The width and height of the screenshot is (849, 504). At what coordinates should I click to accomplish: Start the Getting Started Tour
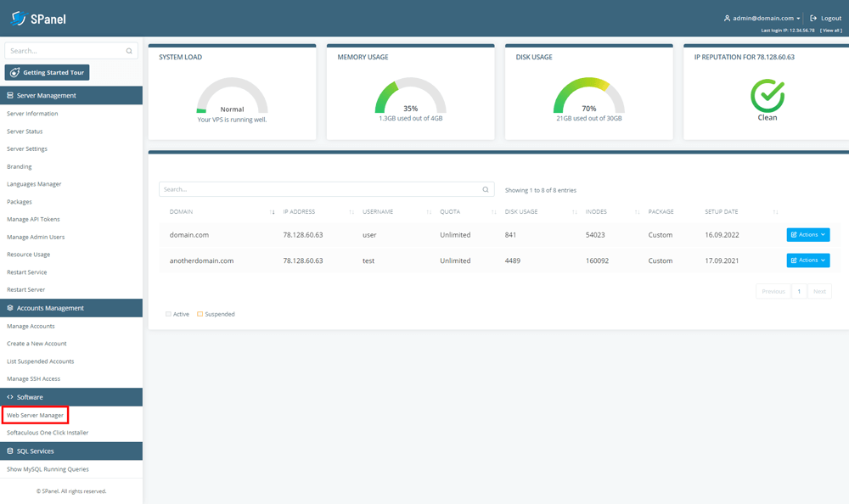coord(47,72)
